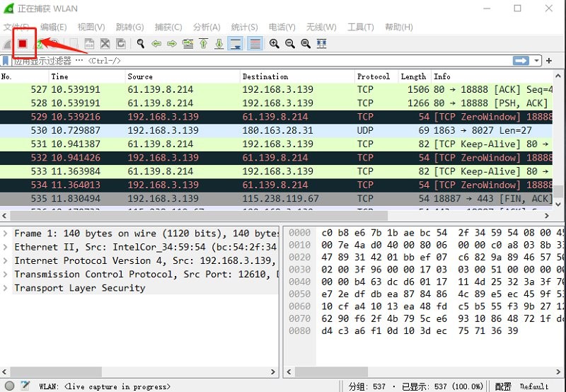Viewport: 566px width, 392px height.
Task: Open the 统计(S) statistics menu
Action: pyautogui.click(x=244, y=27)
